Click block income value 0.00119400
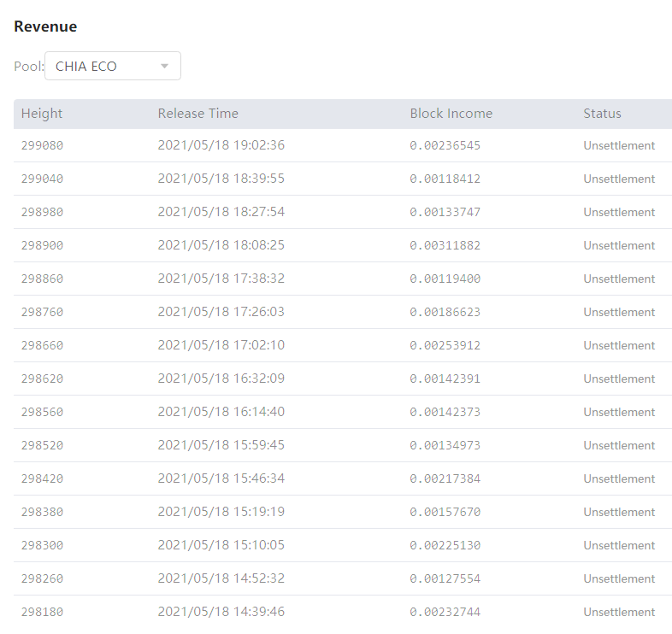The width and height of the screenshot is (672, 634). (445, 279)
